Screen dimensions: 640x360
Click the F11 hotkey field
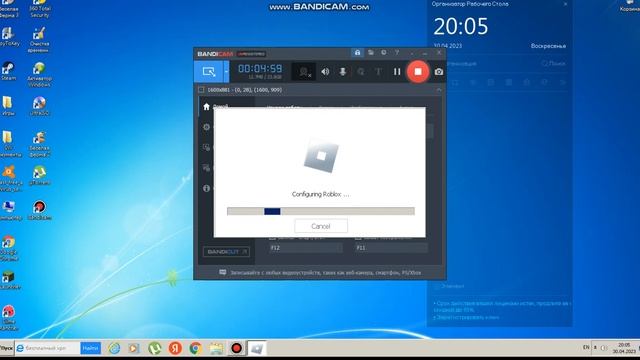[391, 248]
